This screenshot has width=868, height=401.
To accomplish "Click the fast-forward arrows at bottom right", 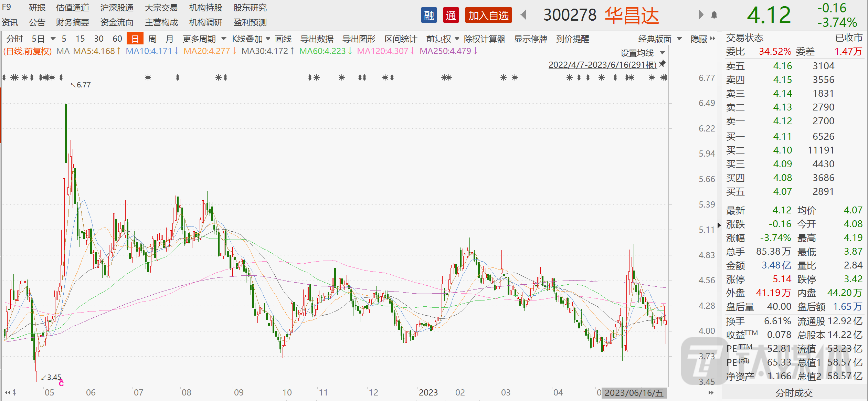I will [710, 392].
